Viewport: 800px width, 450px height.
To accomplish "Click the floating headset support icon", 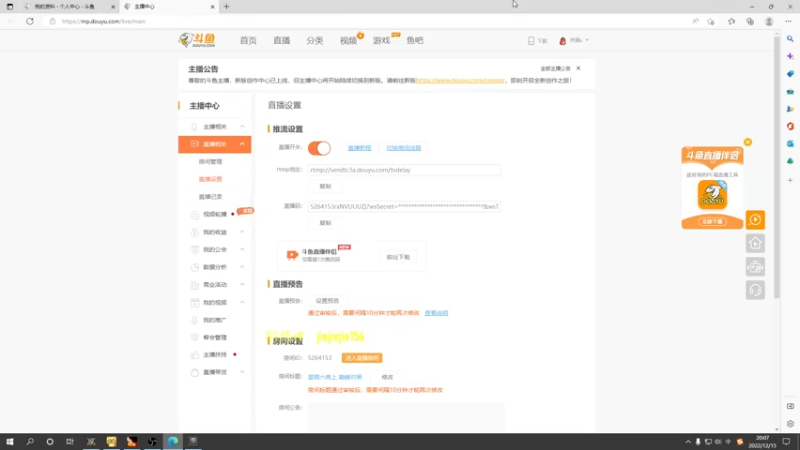I will pos(755,290).
